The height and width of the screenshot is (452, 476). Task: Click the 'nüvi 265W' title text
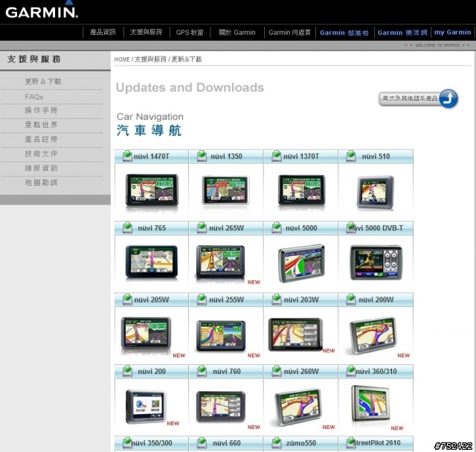pos(226,228)
